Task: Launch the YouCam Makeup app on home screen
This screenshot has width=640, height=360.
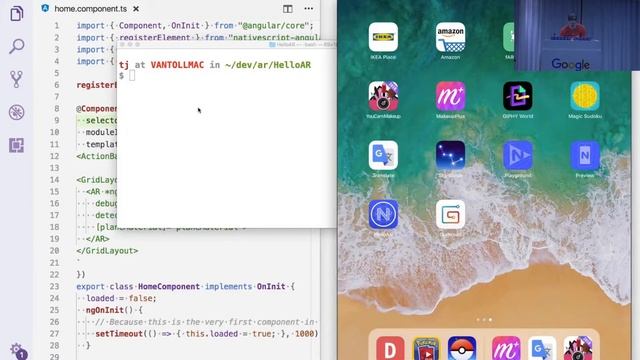Action: pos(383,96)
